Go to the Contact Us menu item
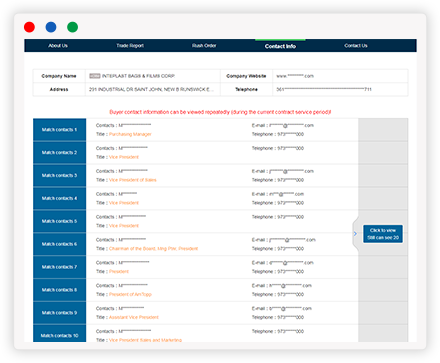Viewport: 440px width, 363px height. pos(356,46)
